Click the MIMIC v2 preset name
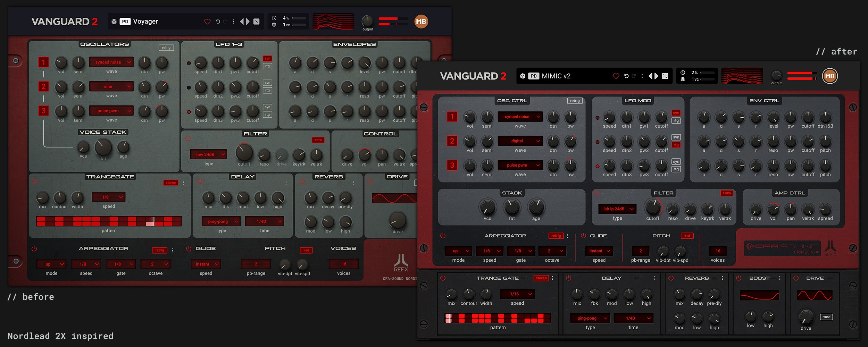Image resolution: width=868 pixels, height=347 pixels. [556, 76]
